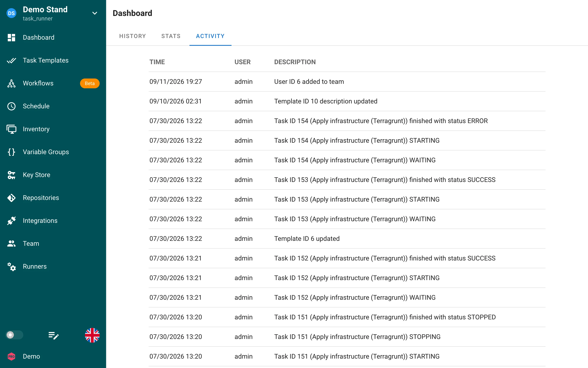Image resolution: width=588 pixels, height=368 pixels.
Task: Toggle the dark mode switch
Action: (x=14, y=335)
